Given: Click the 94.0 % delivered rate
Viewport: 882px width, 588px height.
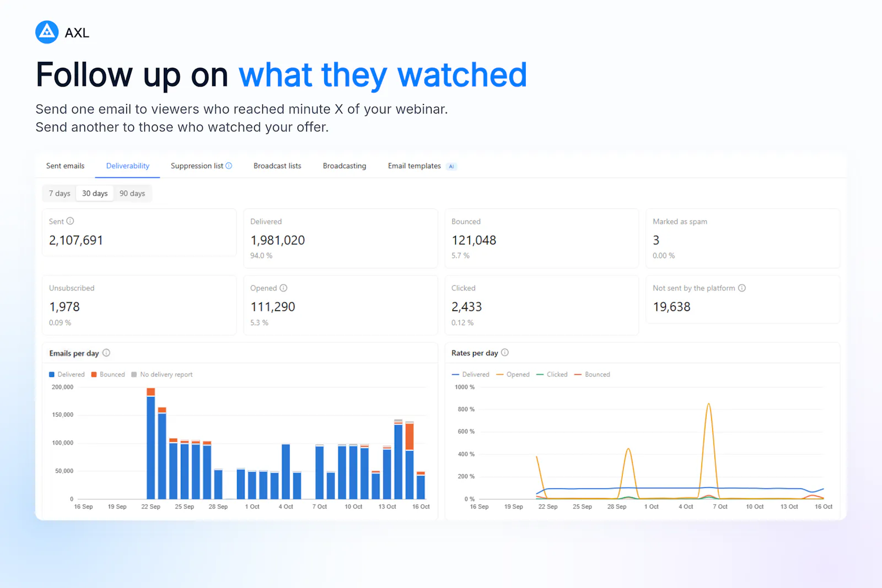Looking at the screenshot, I should coord(261,256).
